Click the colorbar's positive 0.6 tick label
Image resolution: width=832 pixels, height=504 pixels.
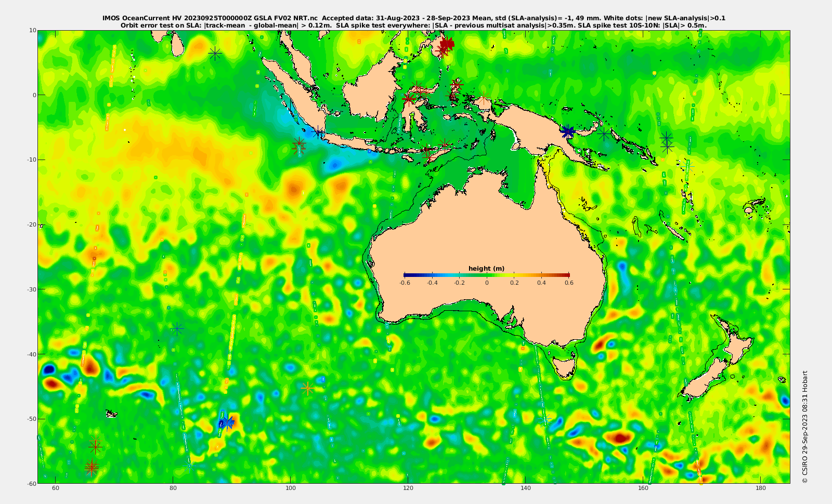[x=569, y=283]
